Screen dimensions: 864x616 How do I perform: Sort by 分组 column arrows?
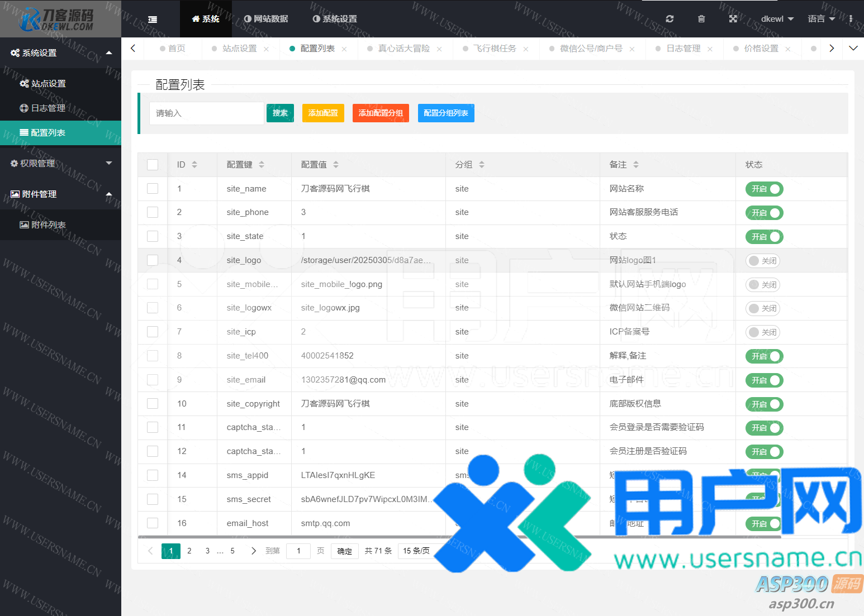coord(482,165)
